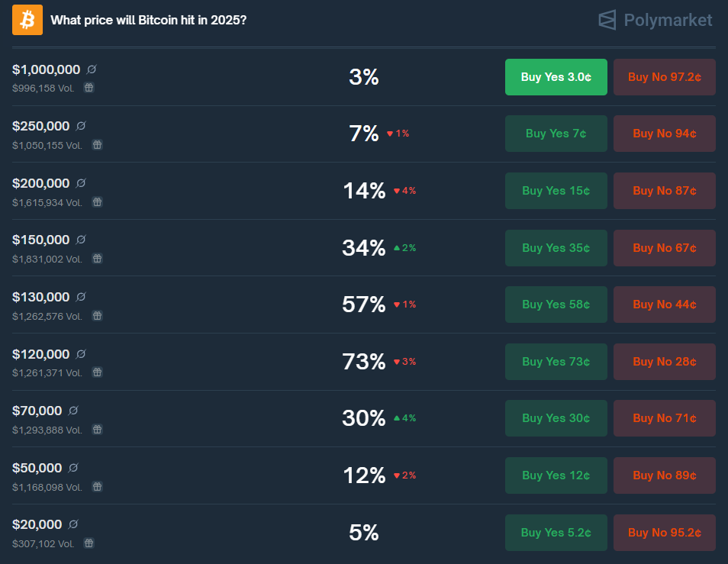728x564 pixels.
Task: Click the orange Bitcoin logo icon
Action: tap(27, 20)
